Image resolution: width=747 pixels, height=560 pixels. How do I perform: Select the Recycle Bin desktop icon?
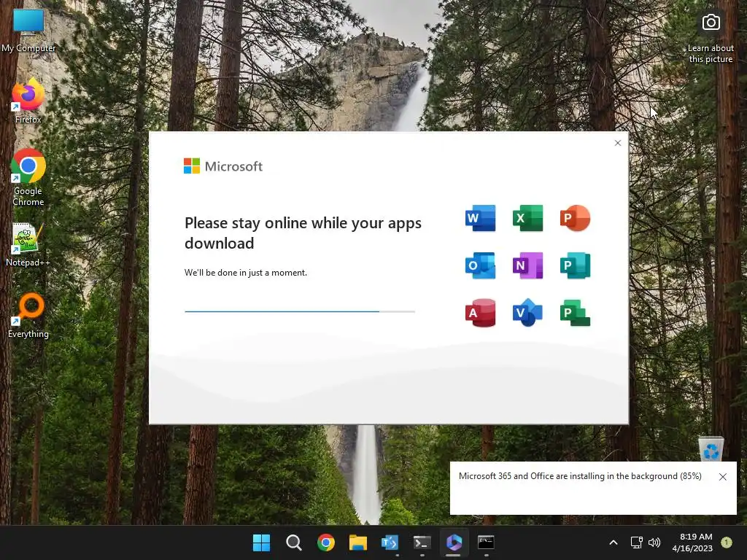tap(711, 448)
